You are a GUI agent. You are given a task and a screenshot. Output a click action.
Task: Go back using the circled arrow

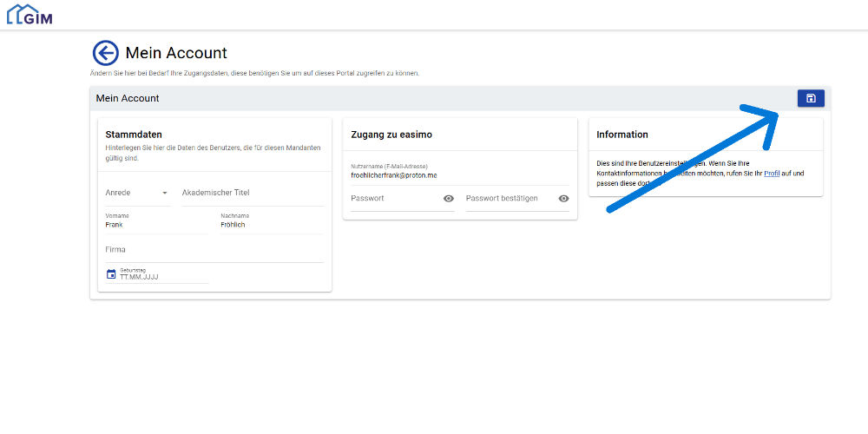coord(105,53)
